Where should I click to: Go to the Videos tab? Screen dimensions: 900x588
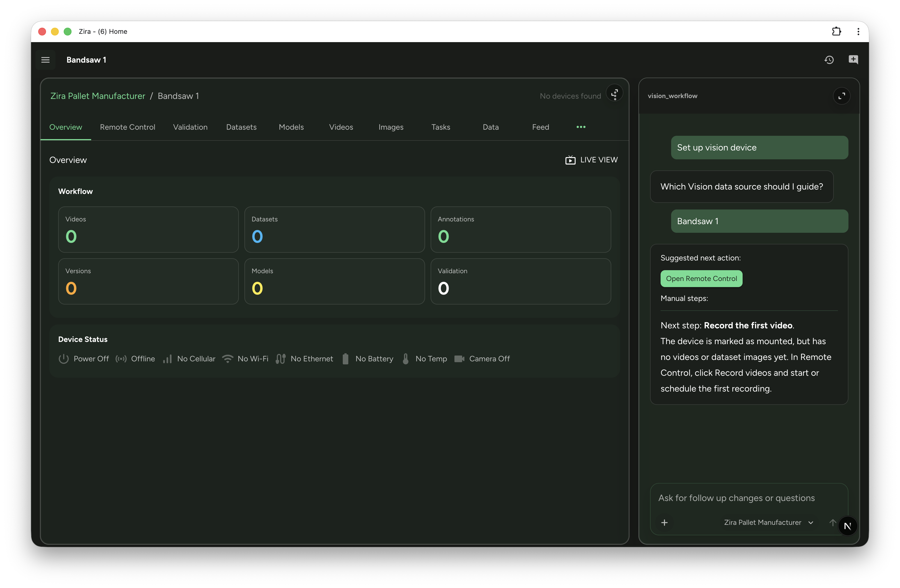pyautogui.click(x=341, y=127)
